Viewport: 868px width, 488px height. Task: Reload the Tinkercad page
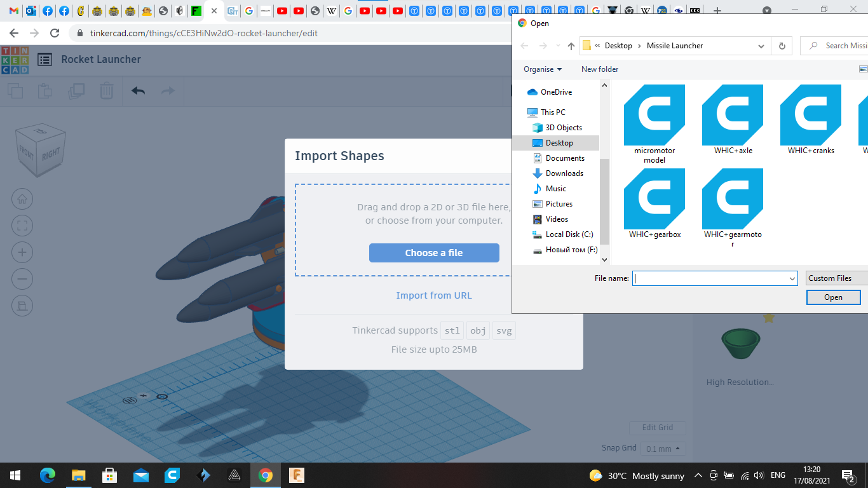[55, 33]
